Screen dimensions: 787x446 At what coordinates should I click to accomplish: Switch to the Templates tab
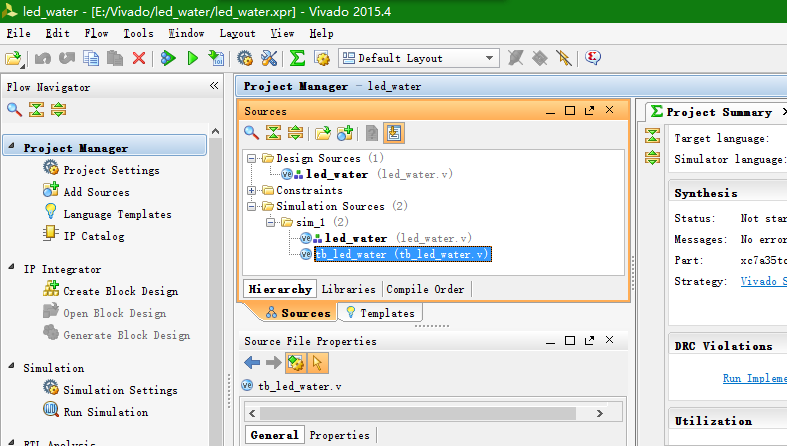pos(380,313)
